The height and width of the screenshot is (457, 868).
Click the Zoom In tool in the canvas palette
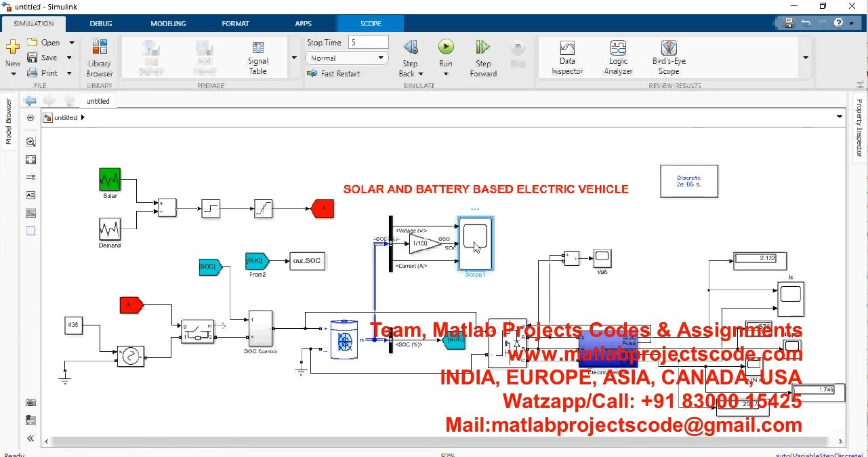30,142
